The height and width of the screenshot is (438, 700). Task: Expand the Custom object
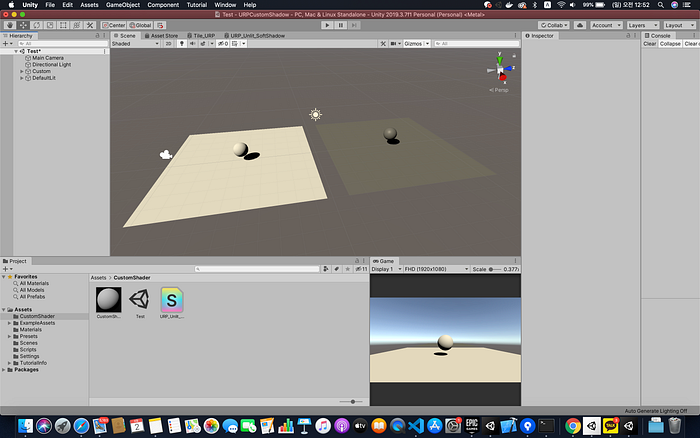22,71
